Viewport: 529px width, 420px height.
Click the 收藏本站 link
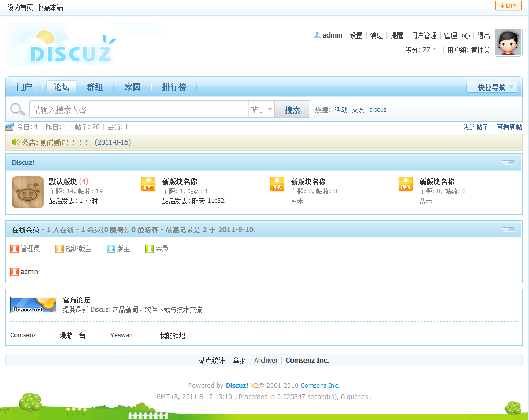coord(50,7)
